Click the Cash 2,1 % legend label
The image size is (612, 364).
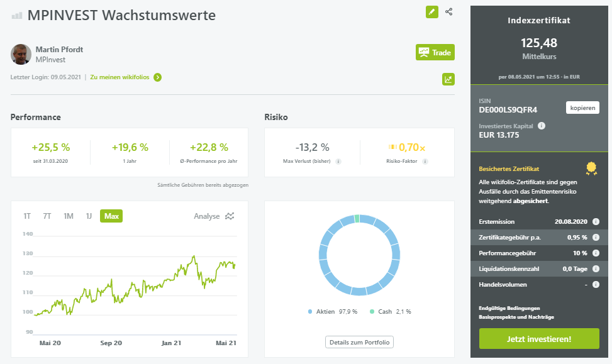point(394,312)
